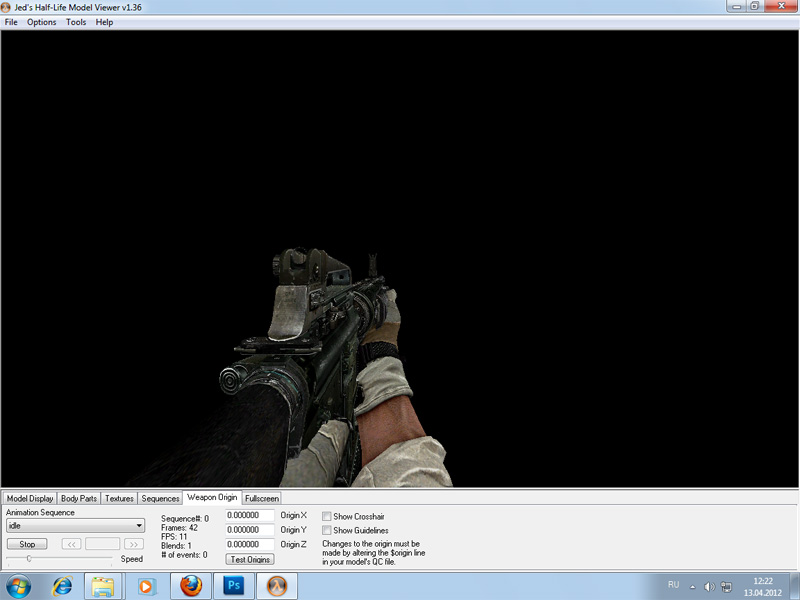Open Windows Media Player from the taskbar
This screenshot has height=600, width=800.
pos(146,585)
